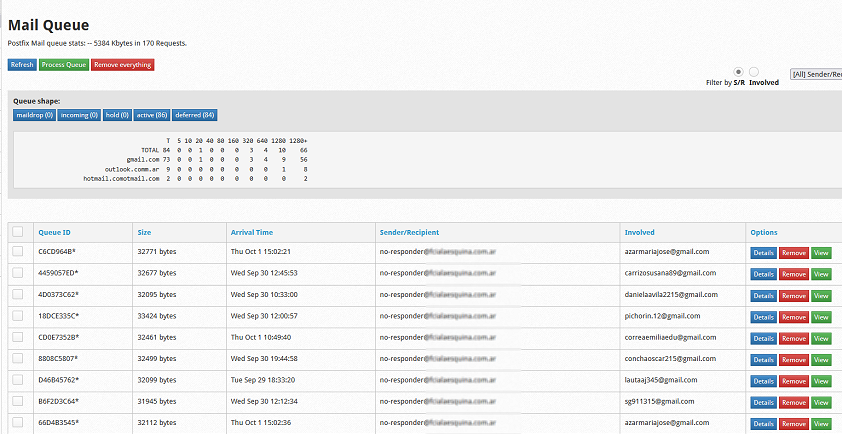Check the box for message 4459057ED

coord(18,272)
